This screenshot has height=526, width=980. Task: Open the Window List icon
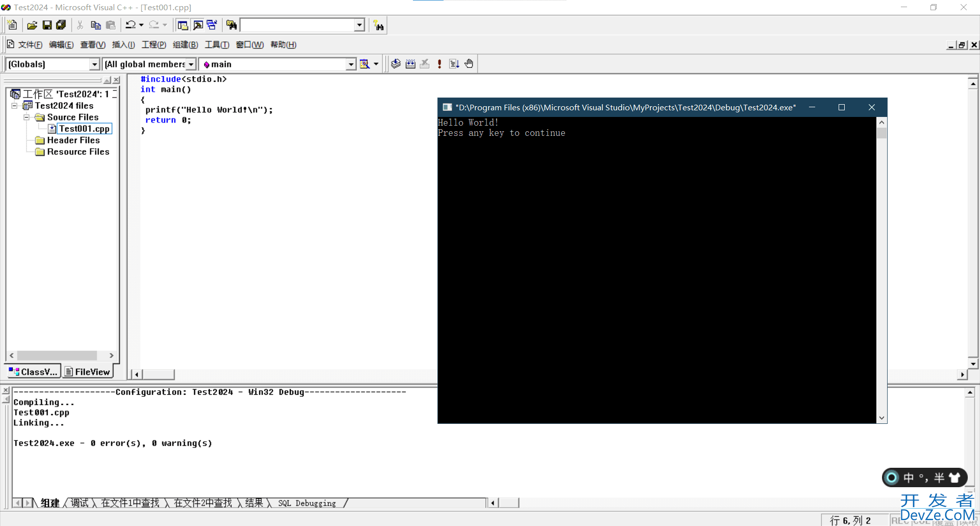tap(212, 25)
